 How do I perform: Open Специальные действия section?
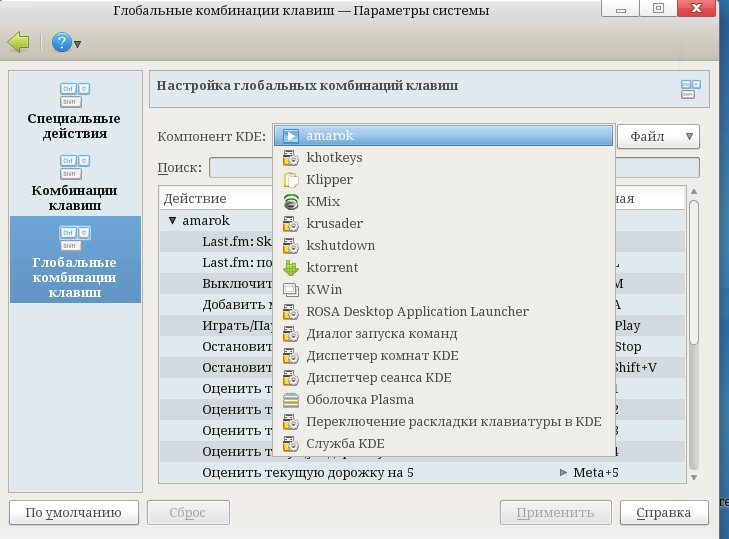(74, 111)
